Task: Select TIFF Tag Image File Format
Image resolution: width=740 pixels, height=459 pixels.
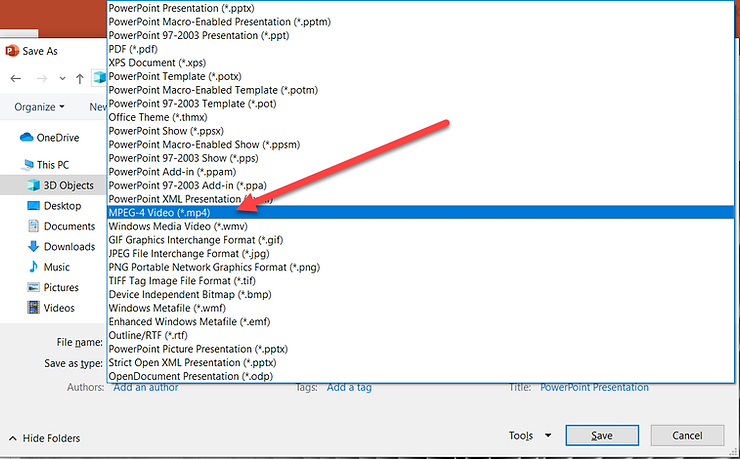Action: pos(420,281)
